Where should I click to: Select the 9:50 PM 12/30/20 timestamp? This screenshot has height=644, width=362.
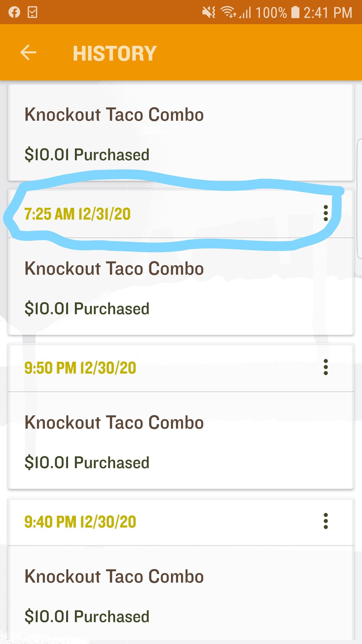[80, 368]
